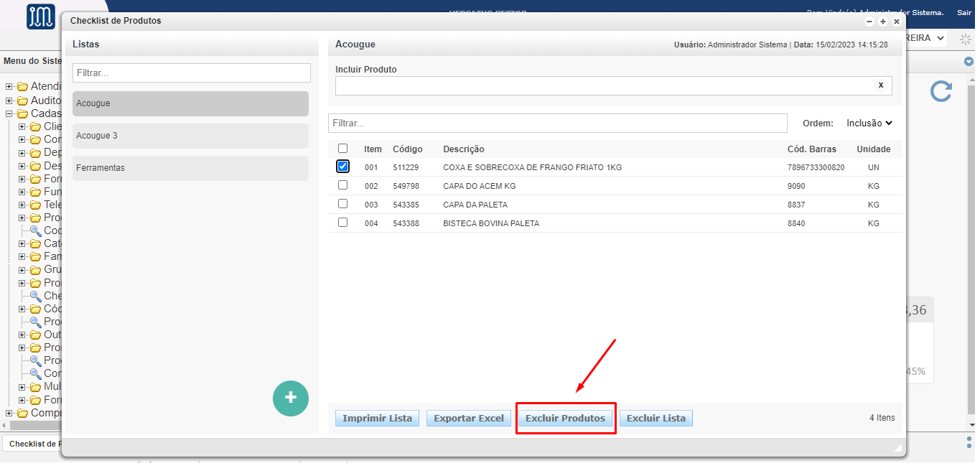Screen dimensions: 980x471
Task: Click the x icon in Incluir Produto field
Action: click(881, 85)
